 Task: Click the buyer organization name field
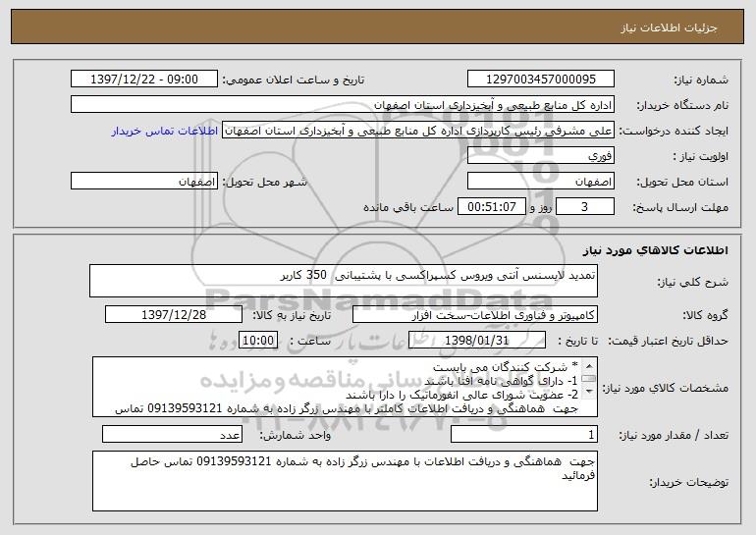click(343, 105)
